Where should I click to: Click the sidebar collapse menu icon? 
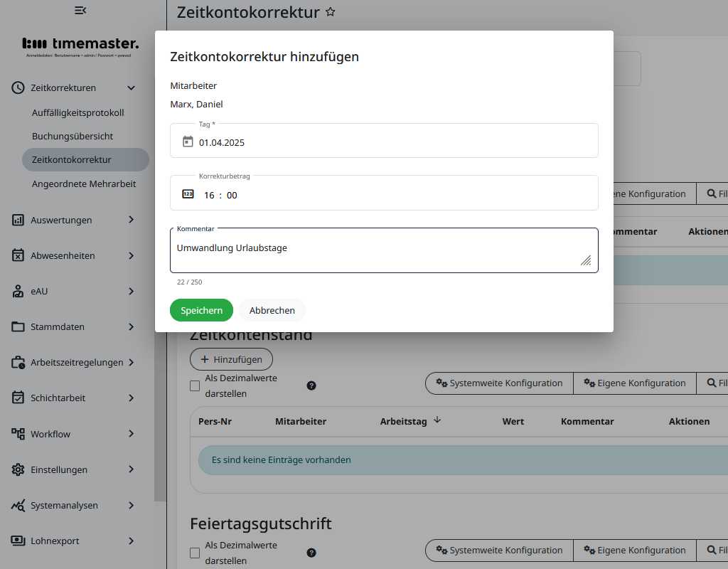coord(80,10)
